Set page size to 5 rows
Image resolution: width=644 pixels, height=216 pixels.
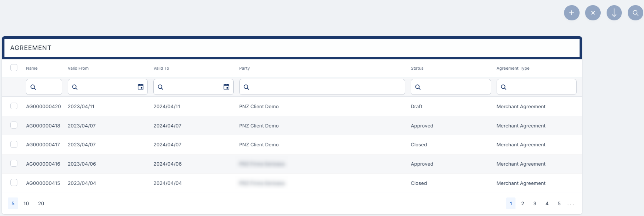click(13, 203)
